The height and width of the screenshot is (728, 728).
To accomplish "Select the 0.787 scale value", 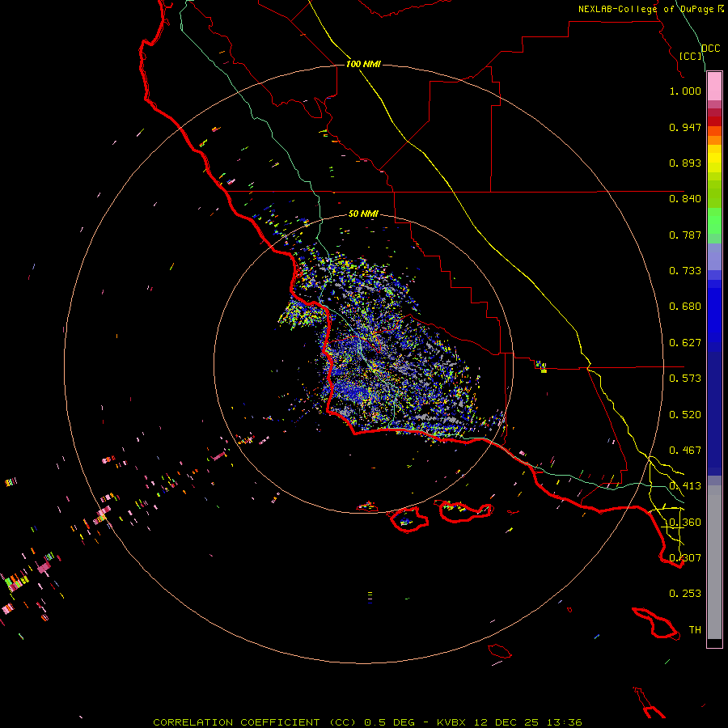I will 685,235.
